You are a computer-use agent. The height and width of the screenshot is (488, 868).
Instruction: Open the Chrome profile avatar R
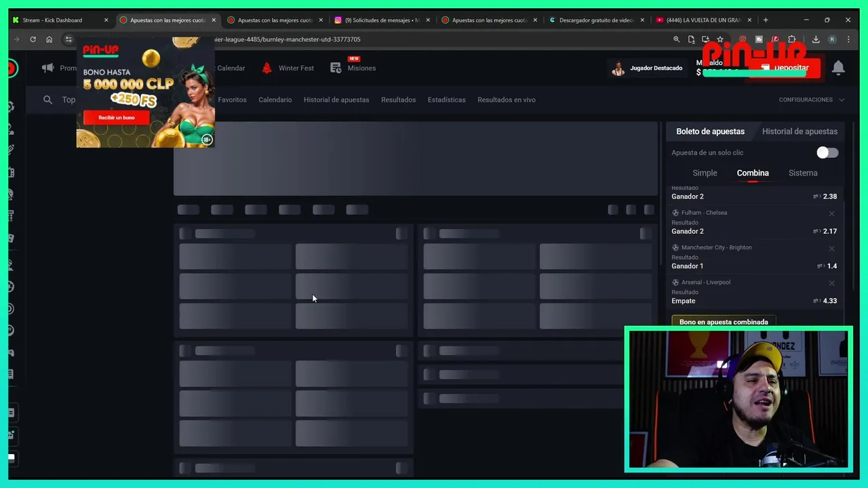(832, 39)
